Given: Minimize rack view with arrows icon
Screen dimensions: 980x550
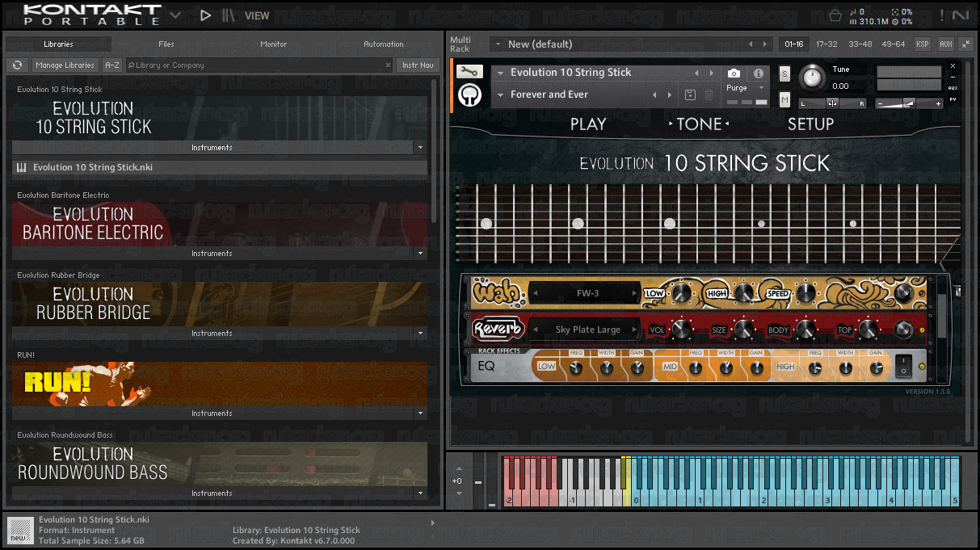Looking at the screenshot, I should 965,44.
